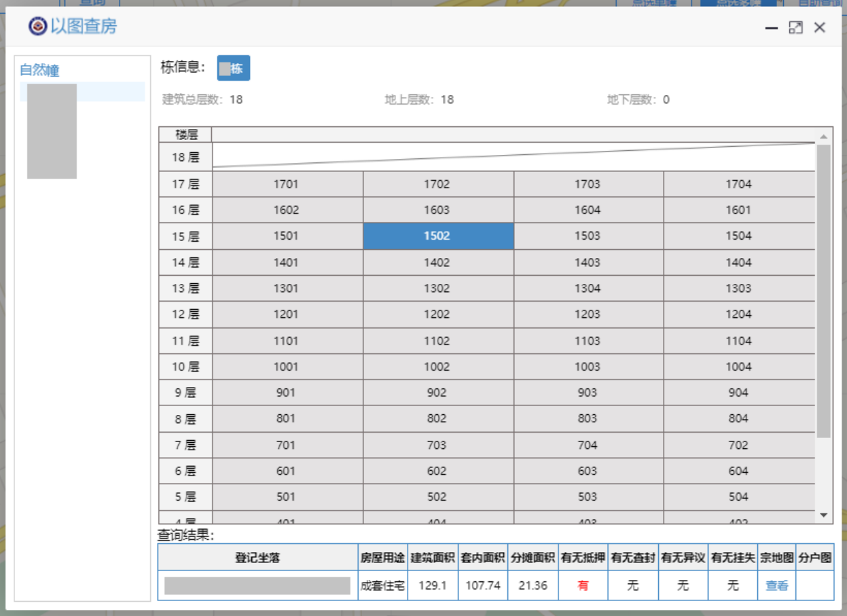
Task: Click the blue 栋 building button
Action: (234, 68)
